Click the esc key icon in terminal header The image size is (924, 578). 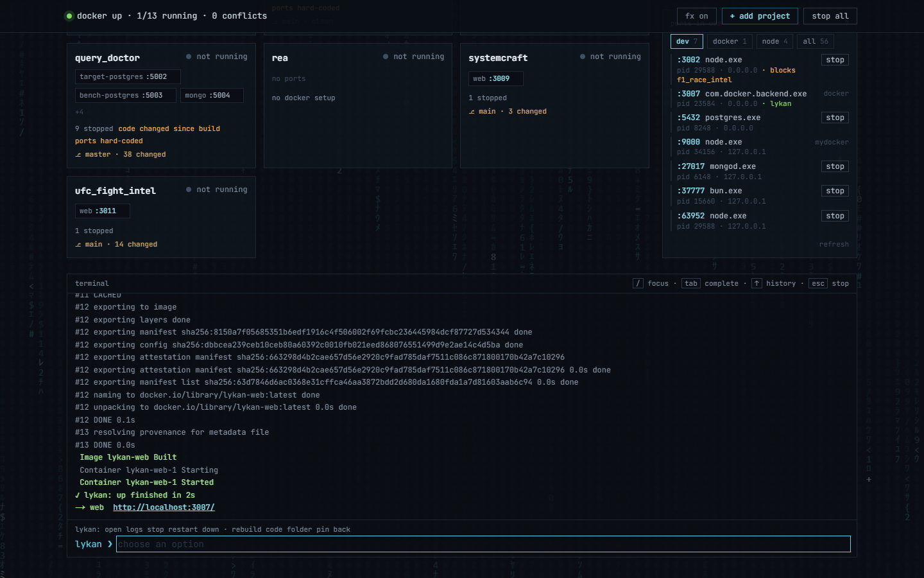click(818, 283)
